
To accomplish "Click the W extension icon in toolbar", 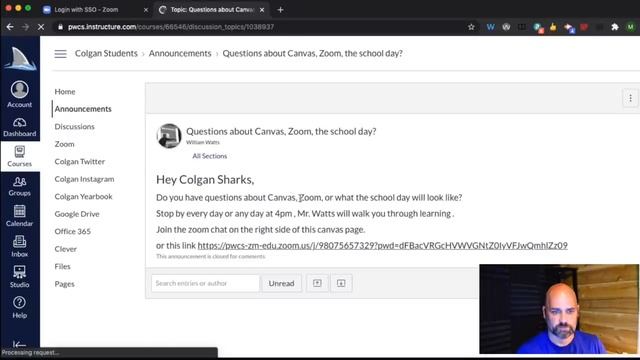I will coord(491,27).
